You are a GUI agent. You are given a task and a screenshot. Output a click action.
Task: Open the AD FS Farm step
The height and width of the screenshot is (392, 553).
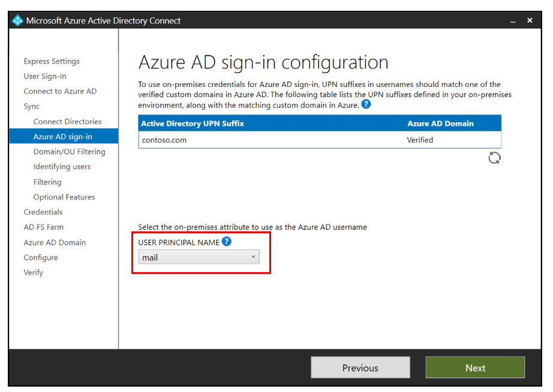43,227
